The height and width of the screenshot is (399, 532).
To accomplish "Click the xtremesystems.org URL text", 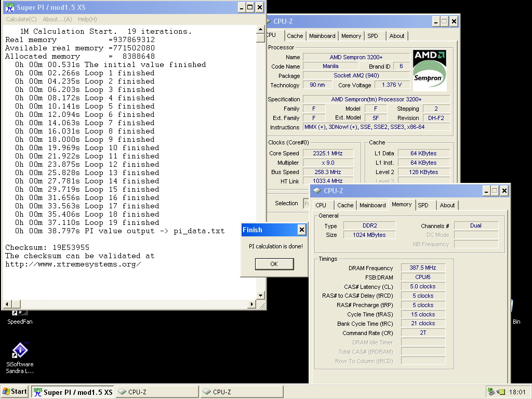I will [x=73, y=264].
